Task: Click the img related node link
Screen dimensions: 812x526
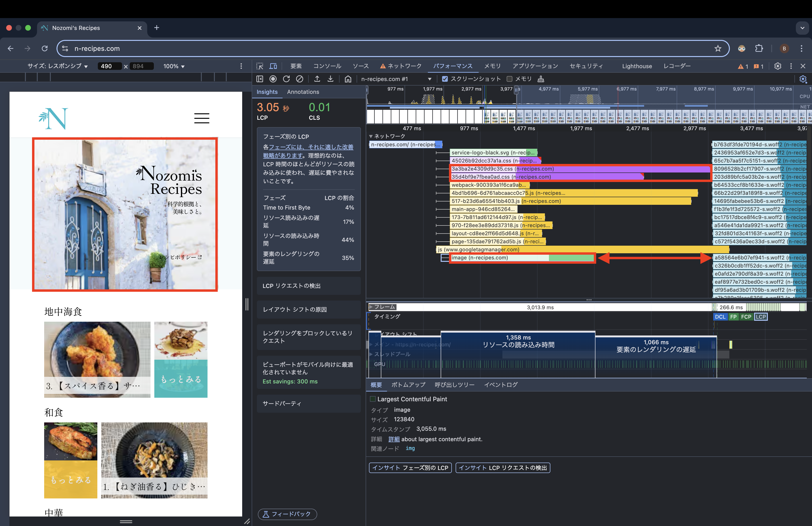Action: (410, 448)
